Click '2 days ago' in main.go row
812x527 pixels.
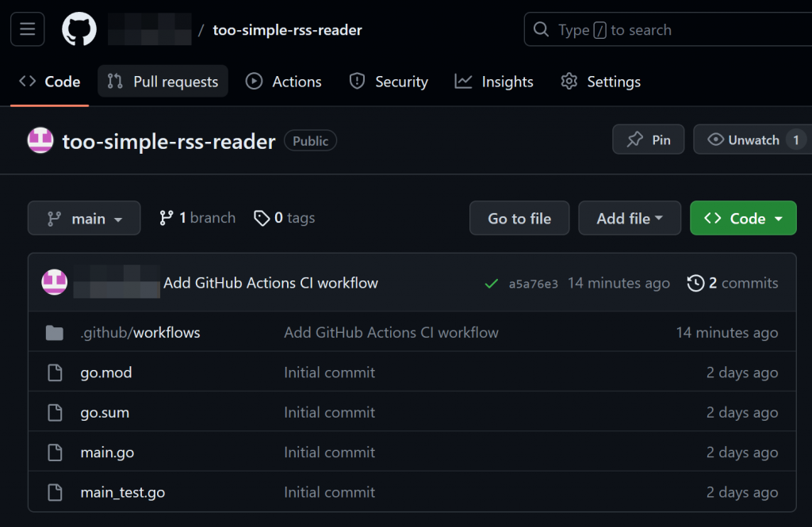(742, 452)
